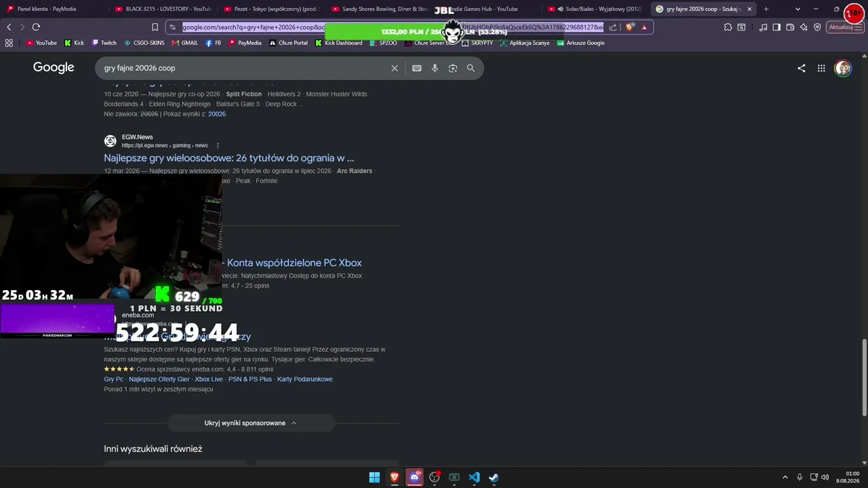The height and width of the screenshot is (488, 868).
Task: Open the Brave Shields lion icon
Action: coord(629,27)
